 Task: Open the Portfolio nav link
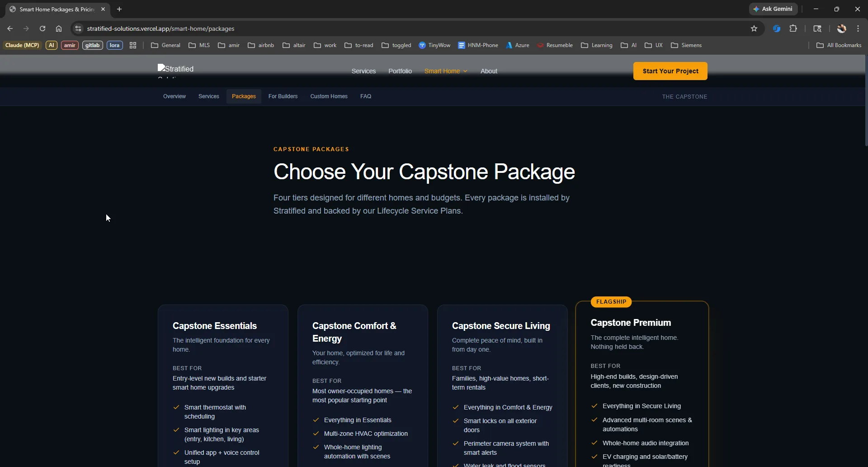point(400,71)
